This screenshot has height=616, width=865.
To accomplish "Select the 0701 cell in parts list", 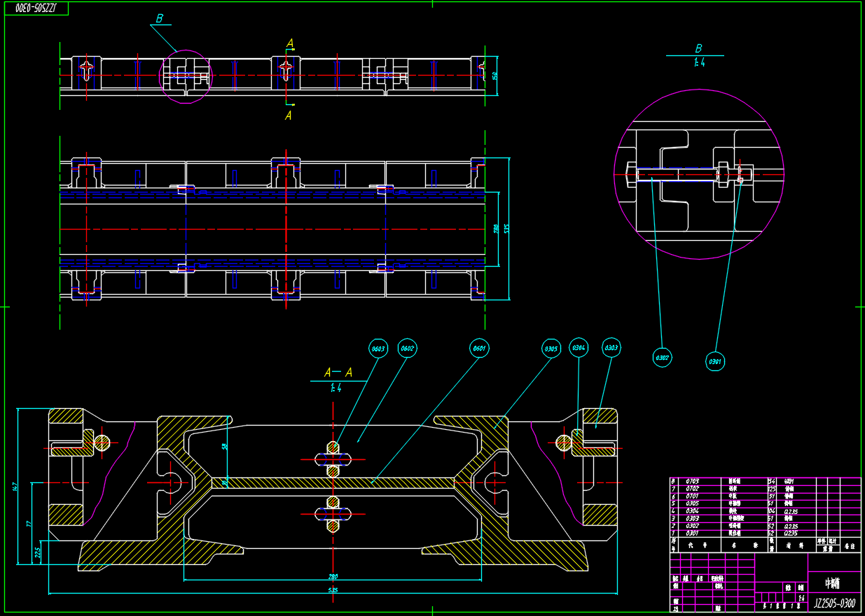I will click(692, 496).
